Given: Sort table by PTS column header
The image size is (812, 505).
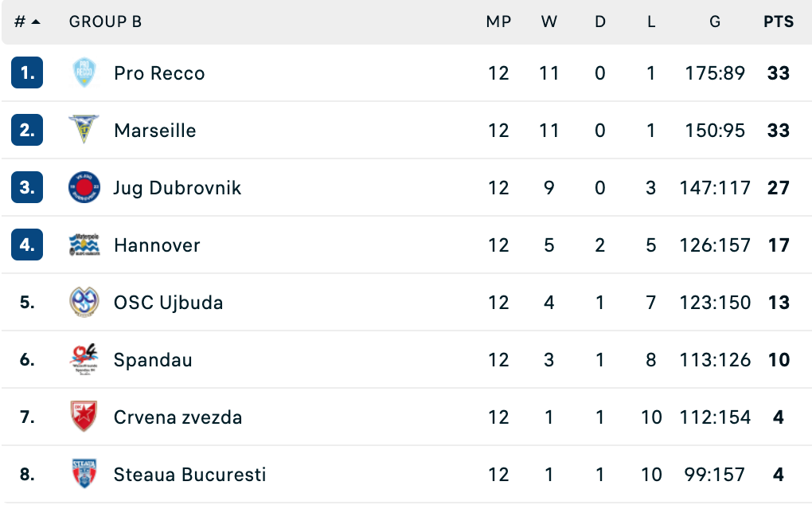Looking at the screenshot, I should point(778,22).
